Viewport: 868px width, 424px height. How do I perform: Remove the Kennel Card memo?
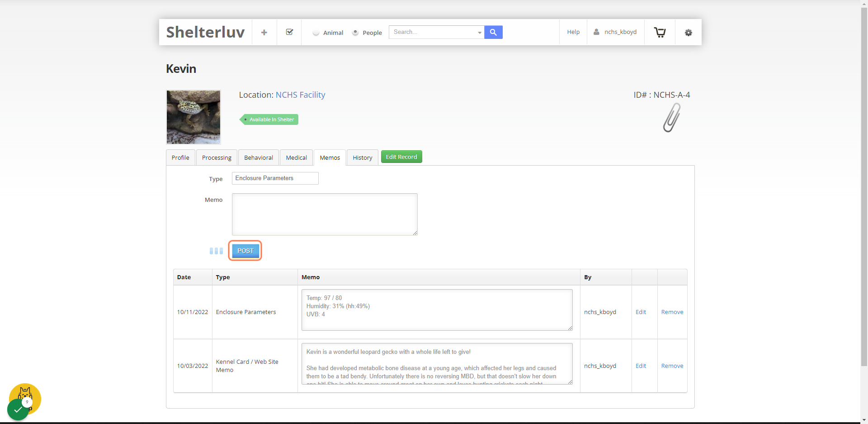coord(672,366)
